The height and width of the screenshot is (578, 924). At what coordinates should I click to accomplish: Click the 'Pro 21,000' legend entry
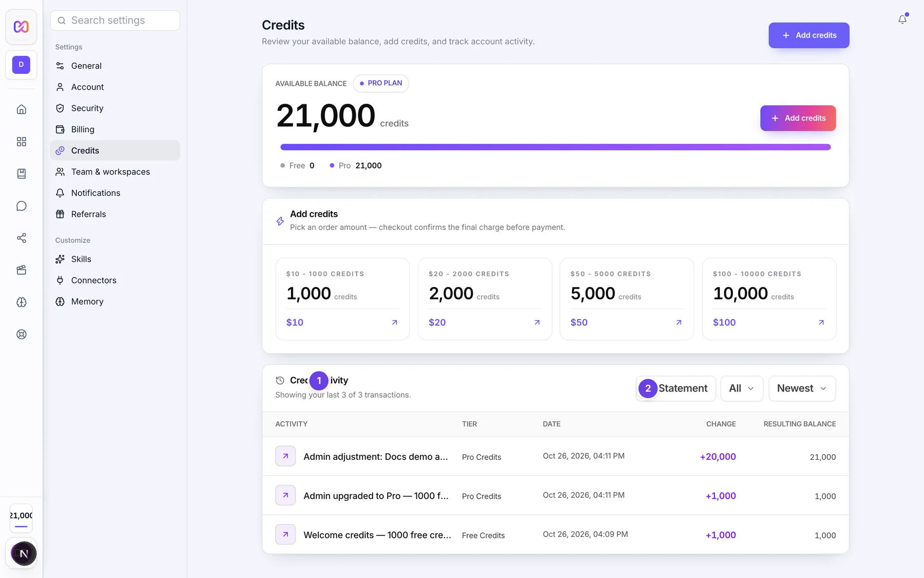pyautogui.click(x=355, y=165)
